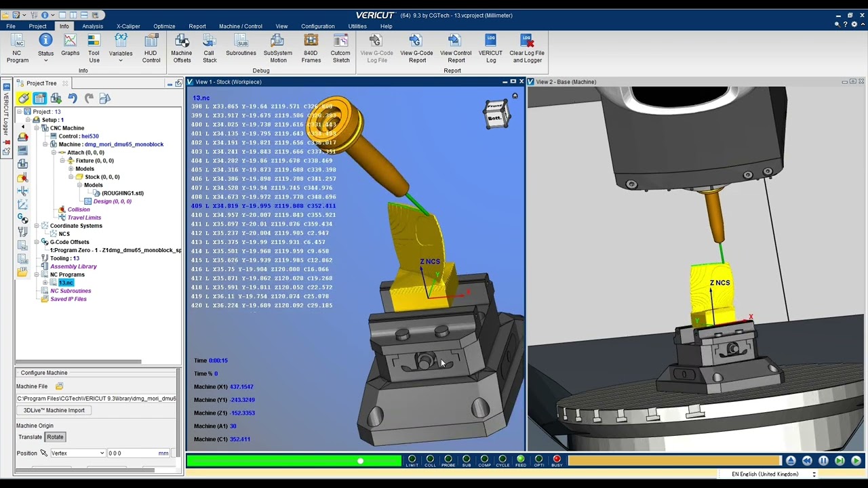
Task: Open Machine Offsets in Debug group
Action: 181,49
